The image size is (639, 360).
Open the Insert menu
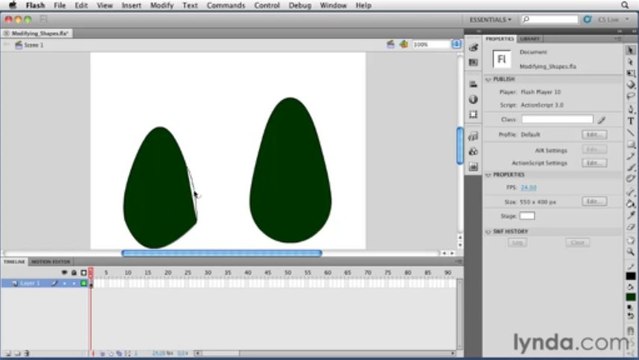[131, 5]
